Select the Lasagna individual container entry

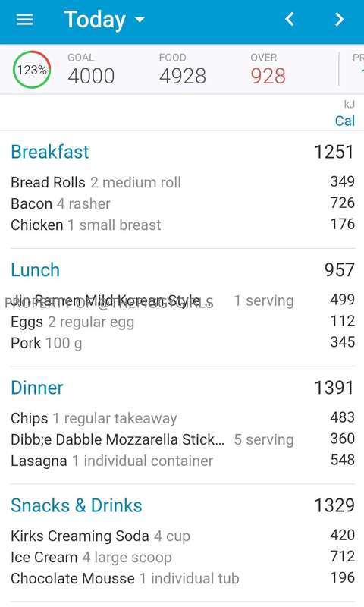click(x=183, y=461)
